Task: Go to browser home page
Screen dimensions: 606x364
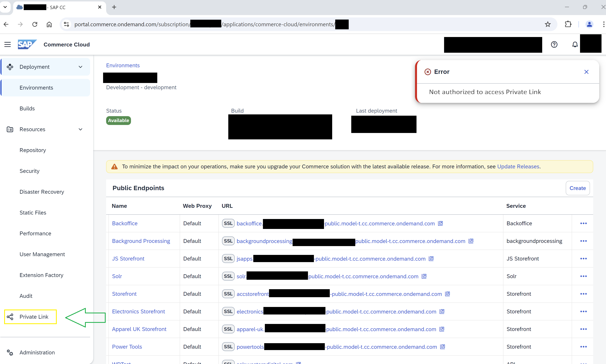Action: [49, 24]
